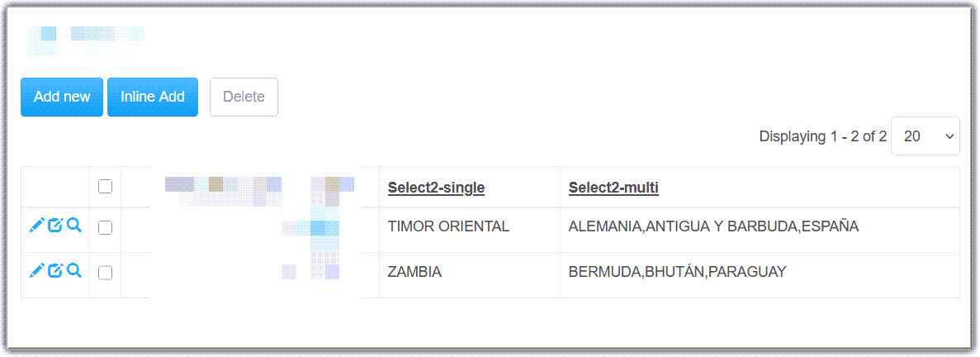Select the TIMOR ORIENTAL cell
Image resolution: width=980 pixels, height=357 pixels.
(470, 230)
